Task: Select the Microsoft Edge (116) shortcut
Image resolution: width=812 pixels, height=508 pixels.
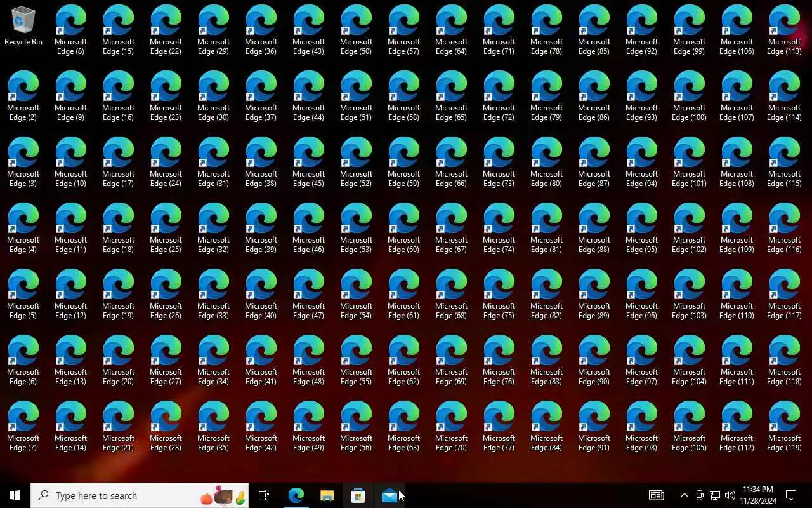Action: click(785, 229)
